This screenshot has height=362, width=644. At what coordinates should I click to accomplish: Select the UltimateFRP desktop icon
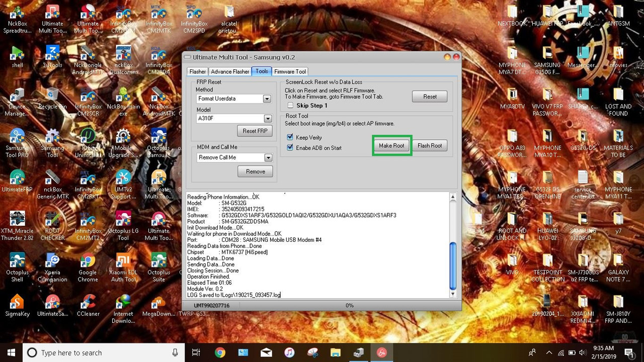click(17, 181)
